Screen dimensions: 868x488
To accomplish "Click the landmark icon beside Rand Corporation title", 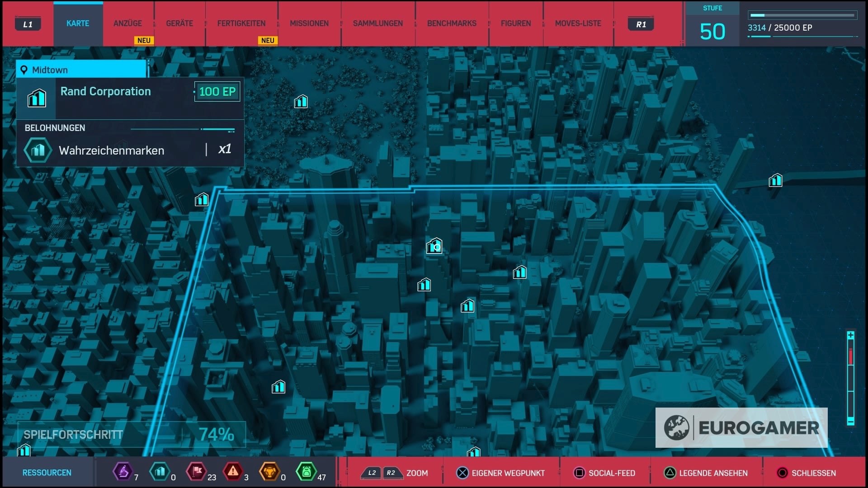I will pos(37,98).
